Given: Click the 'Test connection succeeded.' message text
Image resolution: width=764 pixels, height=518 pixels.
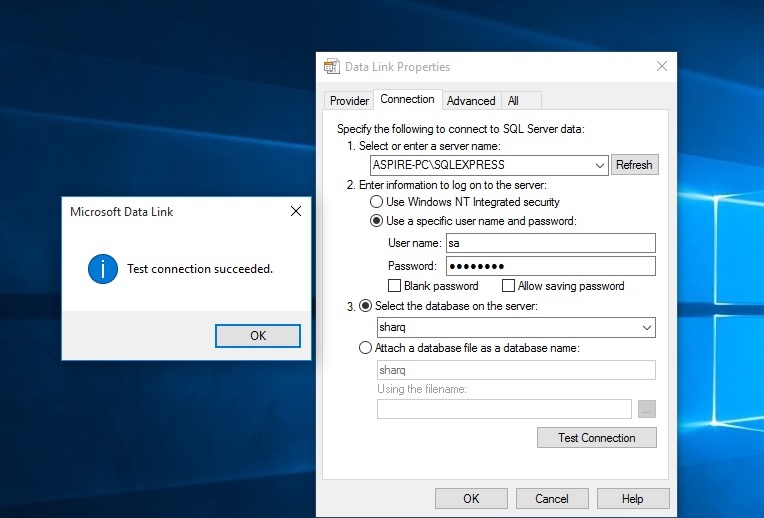Looking at the screenshot, I should point(200,269).
